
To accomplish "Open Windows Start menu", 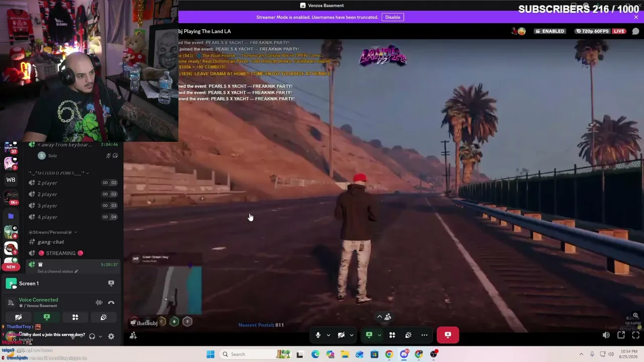I will (x=210, y=354).
